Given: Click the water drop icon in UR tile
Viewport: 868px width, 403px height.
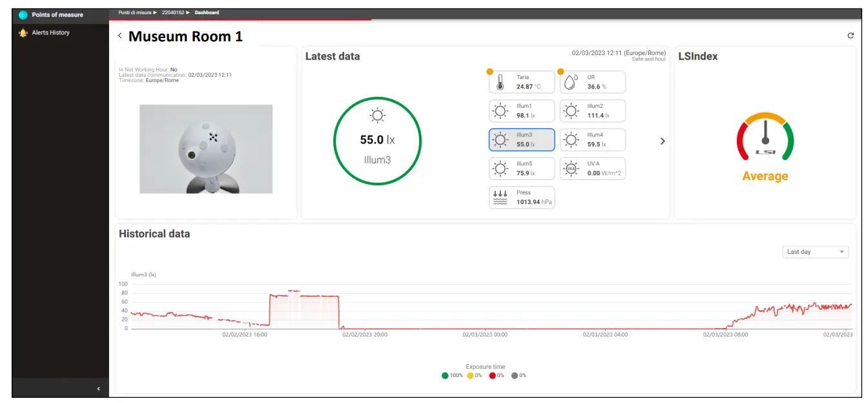Looking at the screenshot, I should (570, 82).
